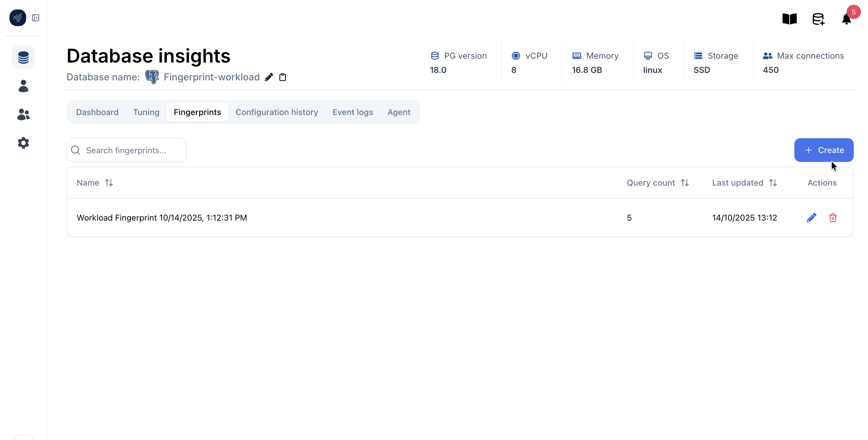
Task: Select the Database insights sidebar icon
Action: (x=23, y=57)
